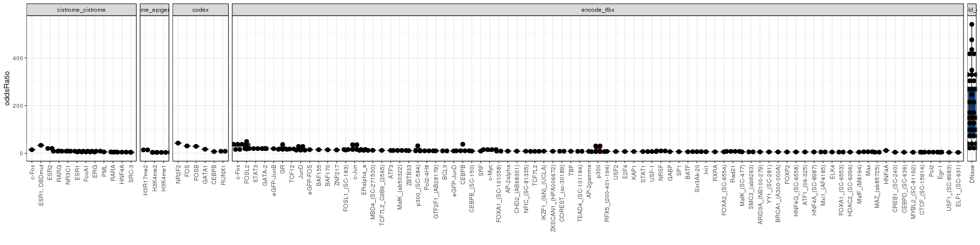Select the SRF x-axis label
980x245 pixels.
[x=480, y=170]
